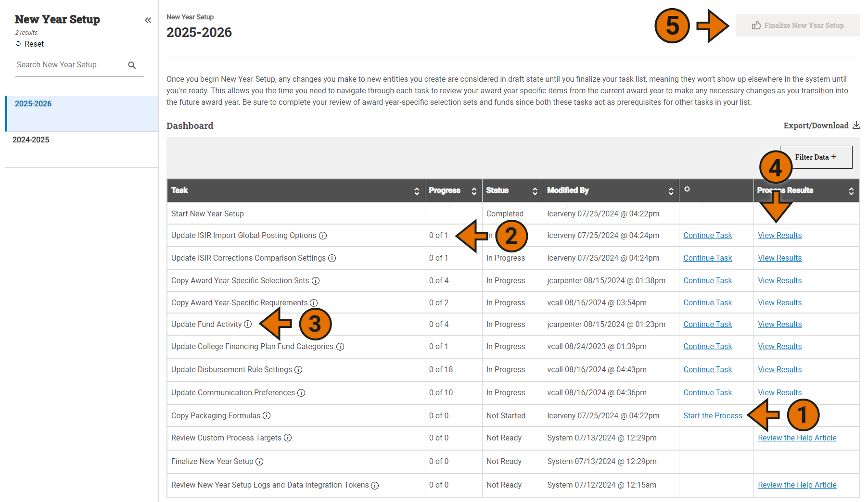Continue Task for Update Fund Activity
868x502 pixels.
coord(707,325)
